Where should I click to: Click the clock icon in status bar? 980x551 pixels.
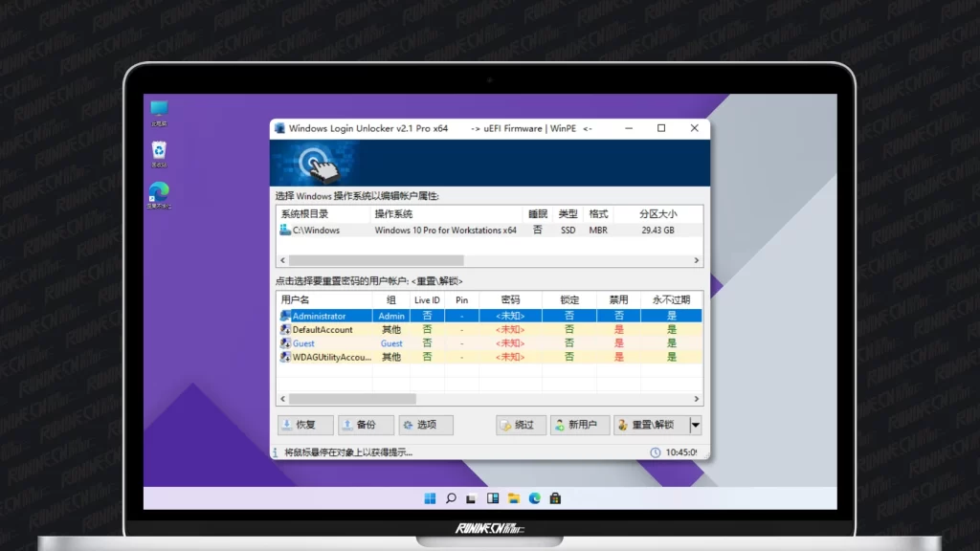656,452
